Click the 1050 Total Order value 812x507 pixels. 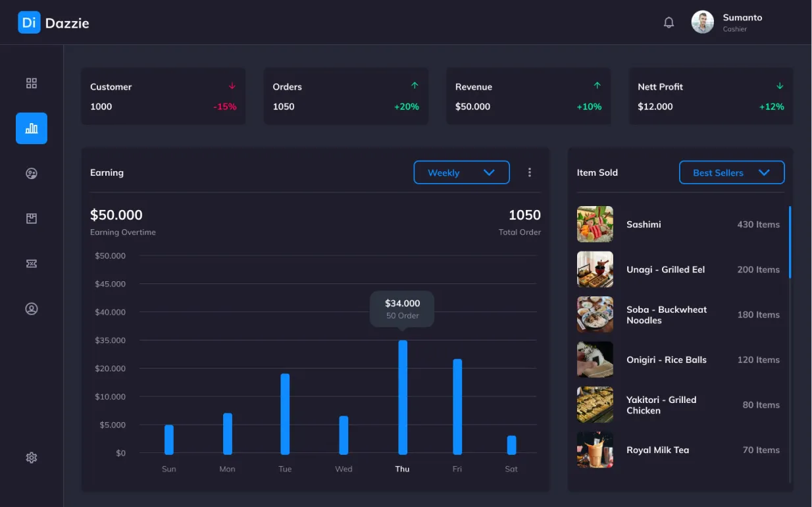(524, 215)
